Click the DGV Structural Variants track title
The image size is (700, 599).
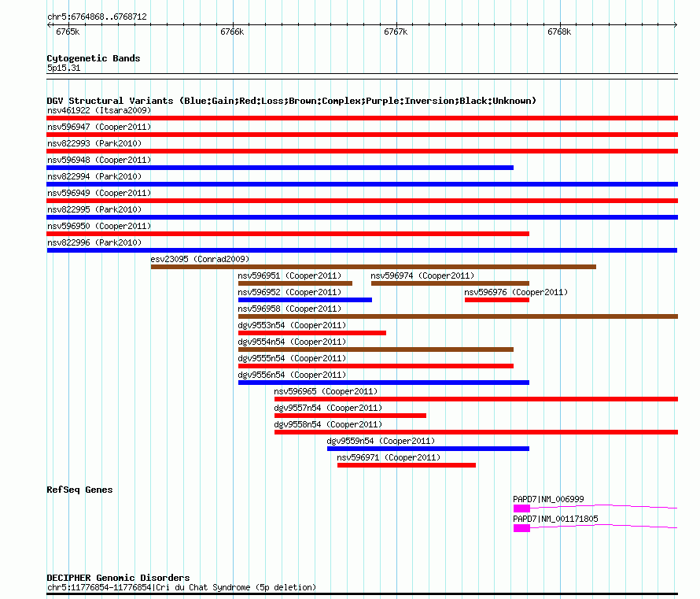pos(292,101)
